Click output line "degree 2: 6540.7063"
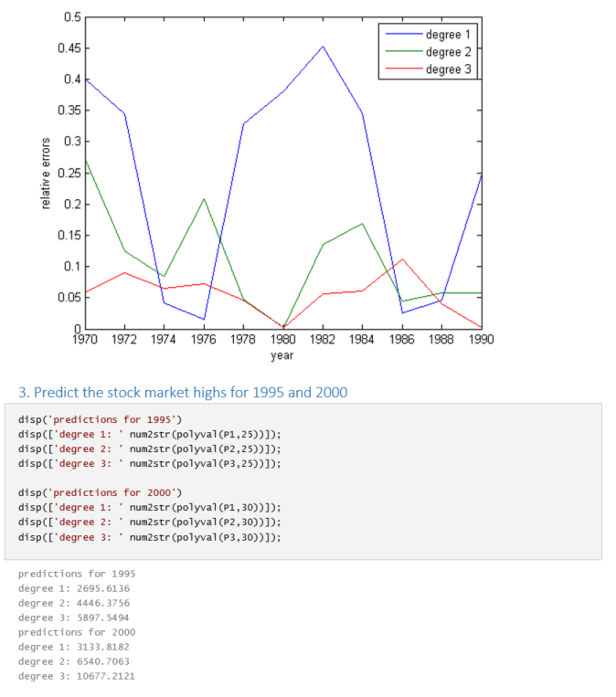The height and width of the screenshot is (697, 616). point(76,661)
